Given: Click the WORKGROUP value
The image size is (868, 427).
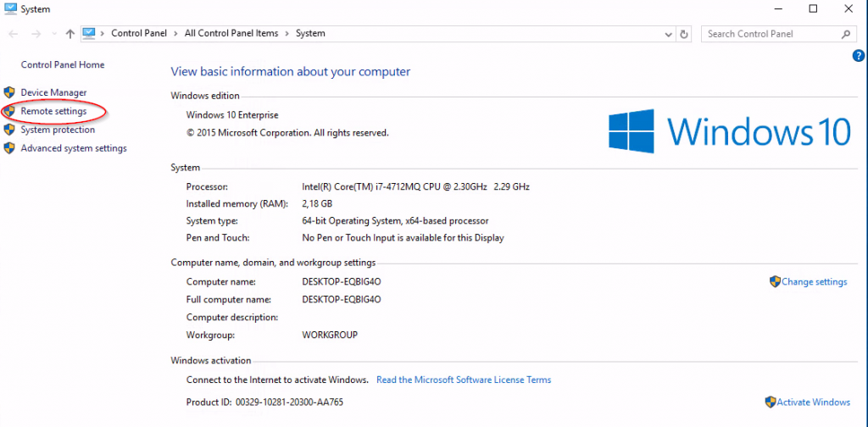Looking at the screenshot, I should click(330, 335).
